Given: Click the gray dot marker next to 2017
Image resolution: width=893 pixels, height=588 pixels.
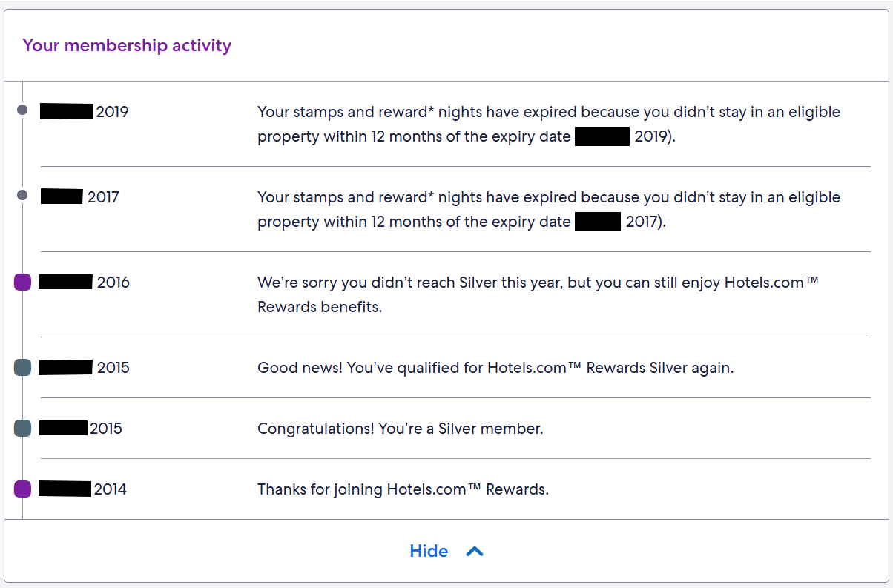Looking at the screenshot, I should coord(22,195).
